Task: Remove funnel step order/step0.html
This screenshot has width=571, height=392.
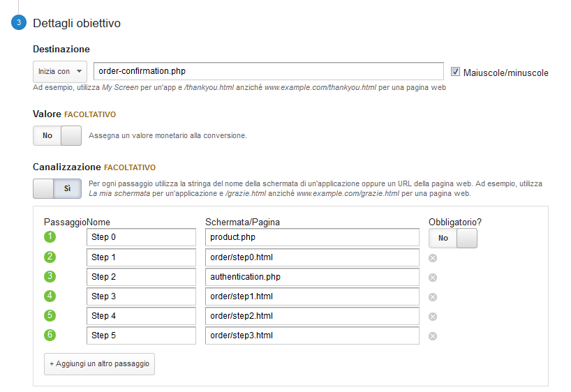Action: pos(433,258)
